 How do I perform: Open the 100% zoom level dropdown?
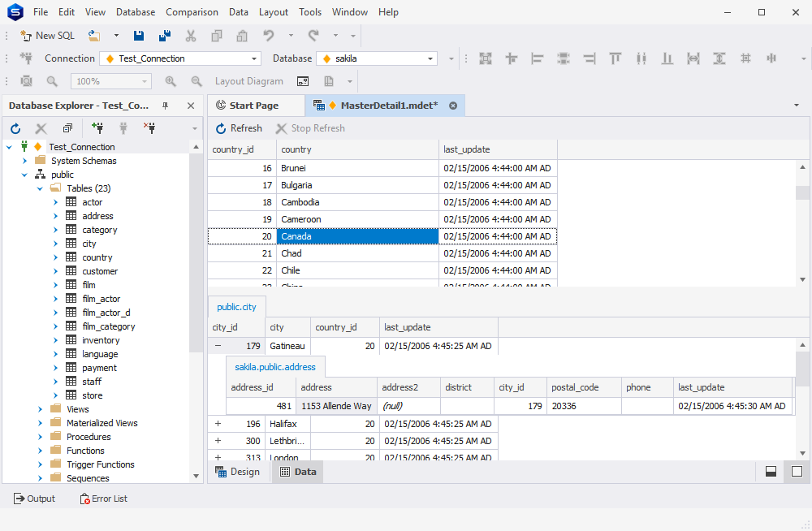pos(145,81)
